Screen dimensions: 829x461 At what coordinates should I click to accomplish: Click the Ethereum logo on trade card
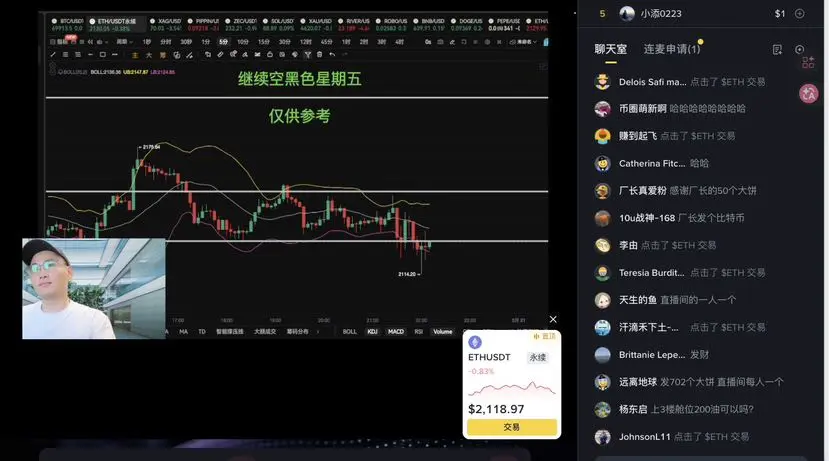pos(475,342)
